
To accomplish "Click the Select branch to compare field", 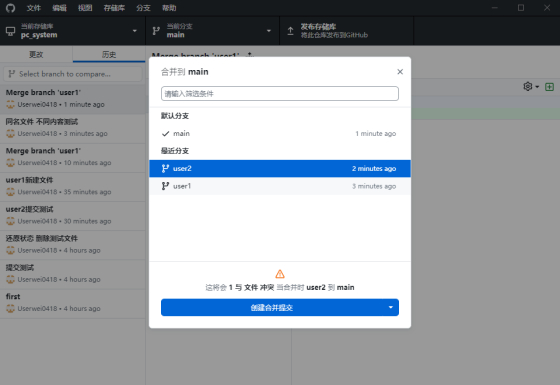I will click(x=73, y=74).
